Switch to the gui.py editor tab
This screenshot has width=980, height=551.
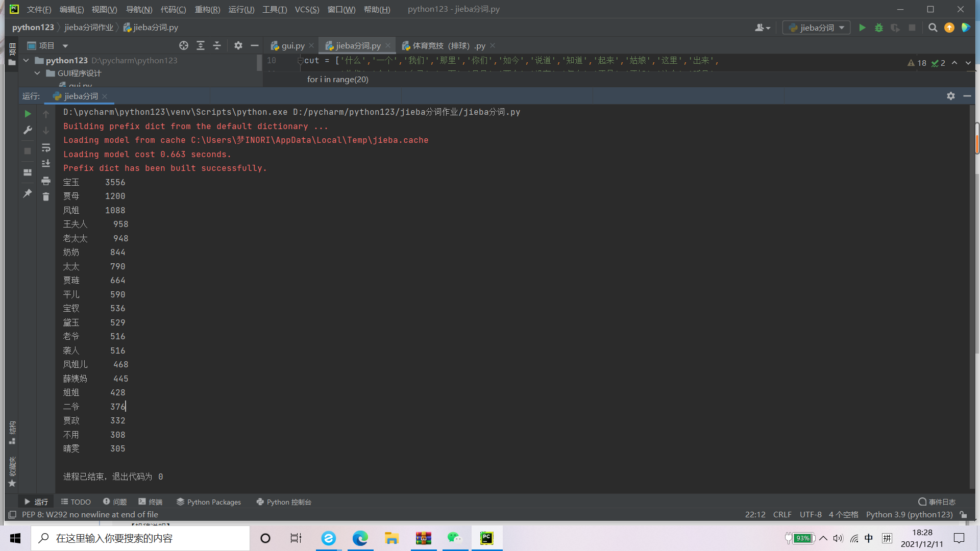click(x=292, y=46)
